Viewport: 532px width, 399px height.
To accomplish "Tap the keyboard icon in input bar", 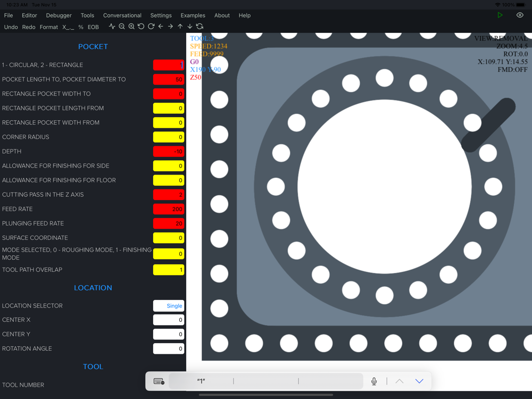I will (x=159, y=381).
